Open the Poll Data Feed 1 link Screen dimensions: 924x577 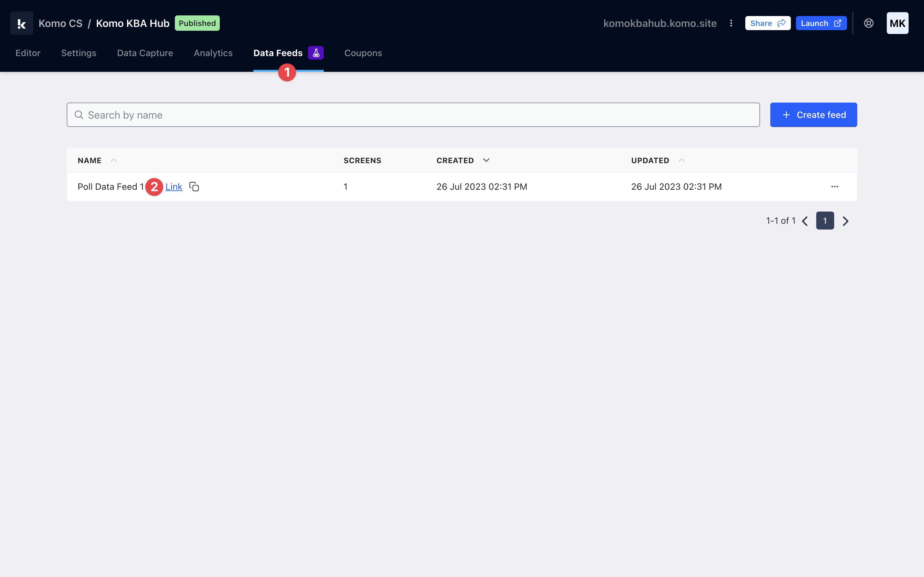coord(174,187)
